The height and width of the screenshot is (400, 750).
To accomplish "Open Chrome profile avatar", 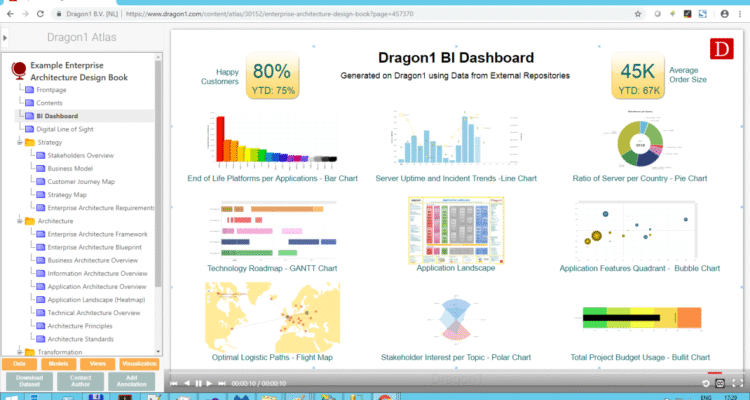I will 725,14.
